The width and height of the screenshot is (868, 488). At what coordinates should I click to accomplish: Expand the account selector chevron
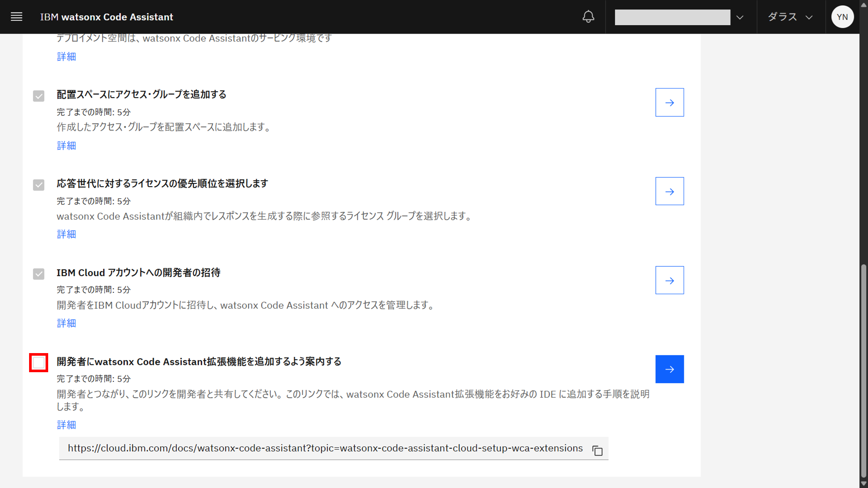click(740, 17)
